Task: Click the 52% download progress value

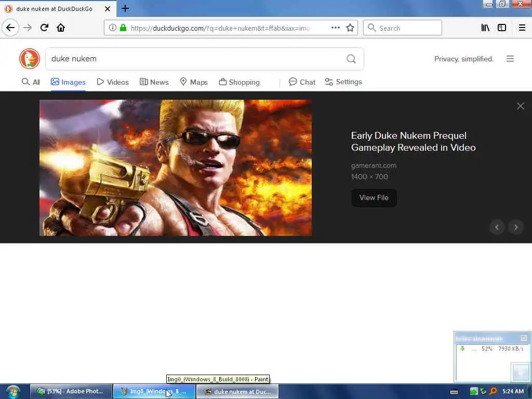Action: point(487,349)
